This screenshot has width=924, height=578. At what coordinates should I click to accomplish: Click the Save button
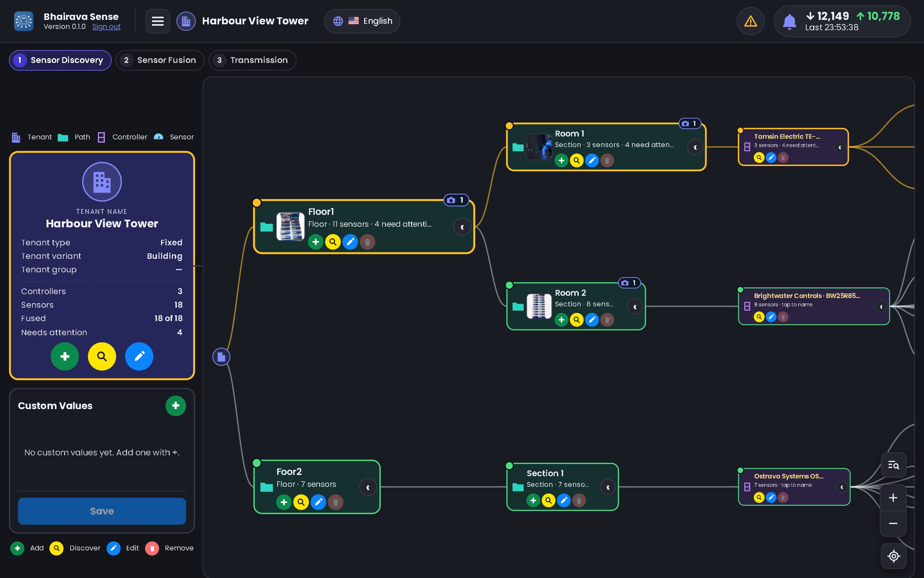[x=102, y=511]
